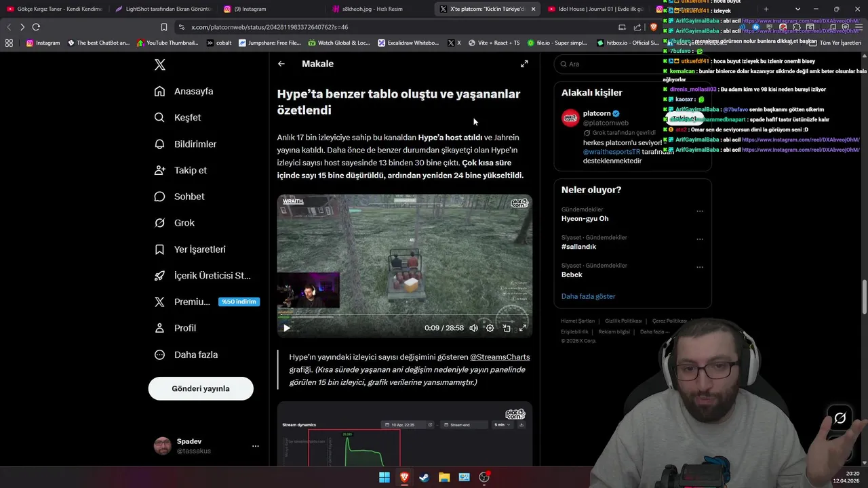Click the Stream dynamics chart image

coord(404,434)
